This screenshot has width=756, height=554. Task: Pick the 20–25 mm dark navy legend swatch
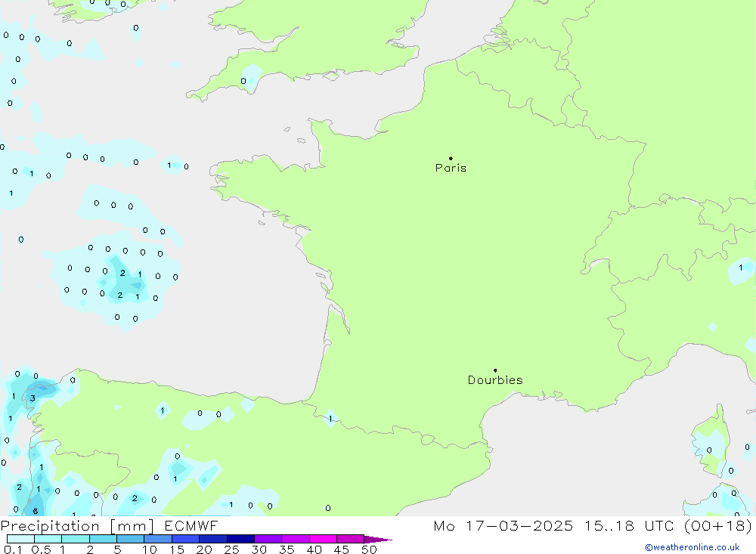click(x=212, y=539)
